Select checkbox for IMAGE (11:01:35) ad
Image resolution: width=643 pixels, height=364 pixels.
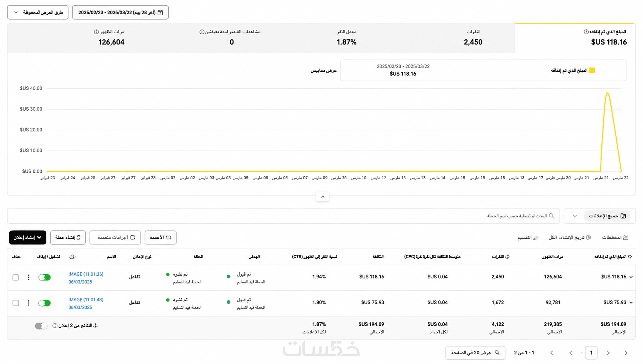(16, 277)
